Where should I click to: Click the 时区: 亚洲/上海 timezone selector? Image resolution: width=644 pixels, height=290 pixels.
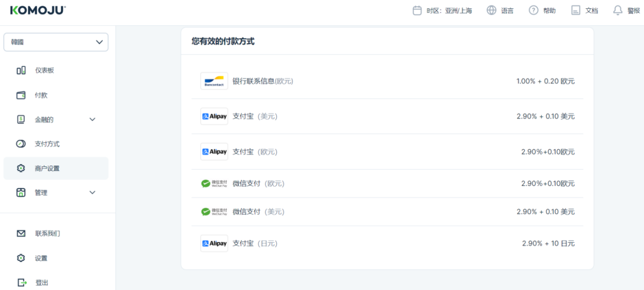442,10
